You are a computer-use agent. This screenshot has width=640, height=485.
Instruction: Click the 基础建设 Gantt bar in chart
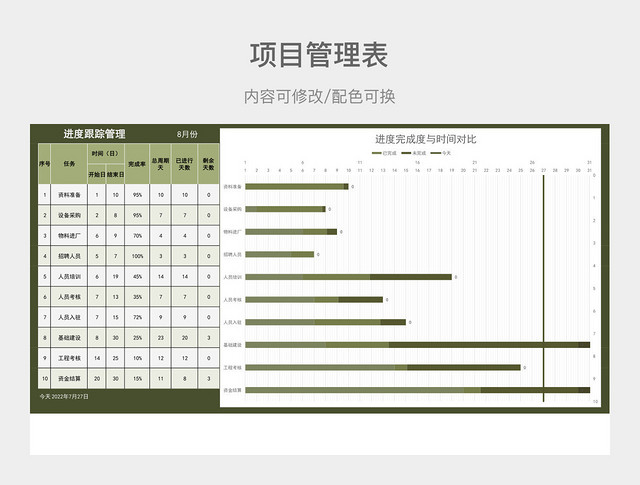[x=418, y=345]
